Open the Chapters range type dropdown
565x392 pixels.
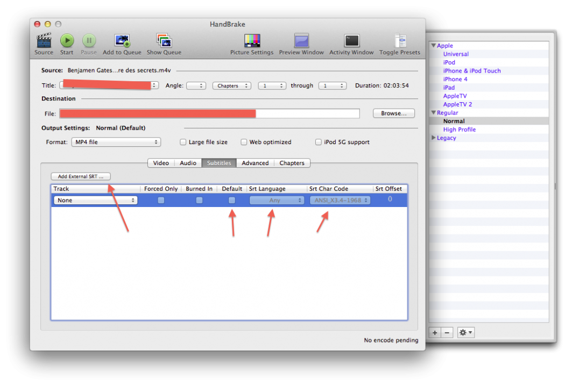(x=232, y=85)
